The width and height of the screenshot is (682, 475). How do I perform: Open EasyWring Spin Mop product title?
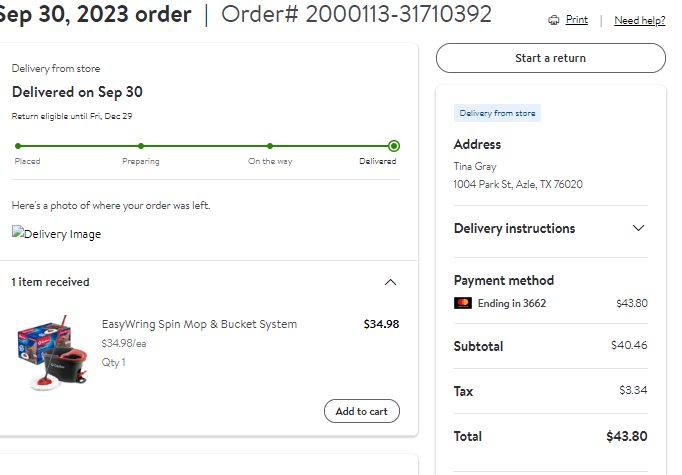pos(199,324)
